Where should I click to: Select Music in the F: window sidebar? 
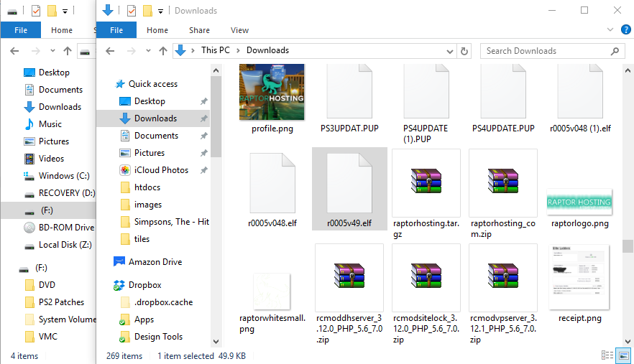[50, 124]
